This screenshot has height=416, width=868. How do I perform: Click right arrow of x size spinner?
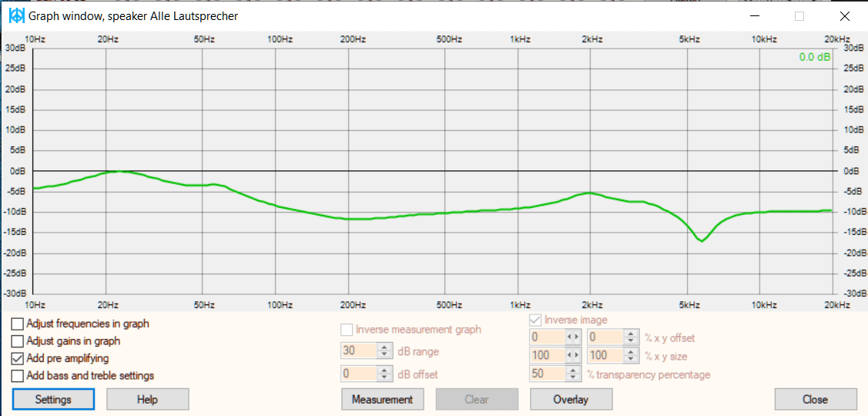pyautogui.click(x=576, y=355)
